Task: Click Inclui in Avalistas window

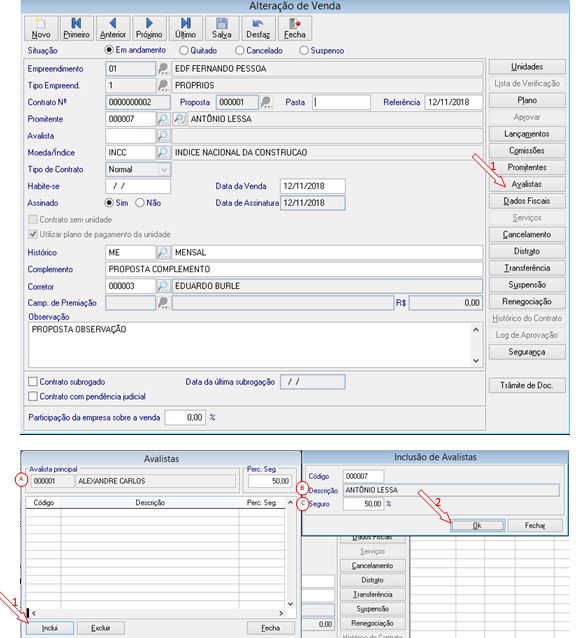Action: point(50,628)
